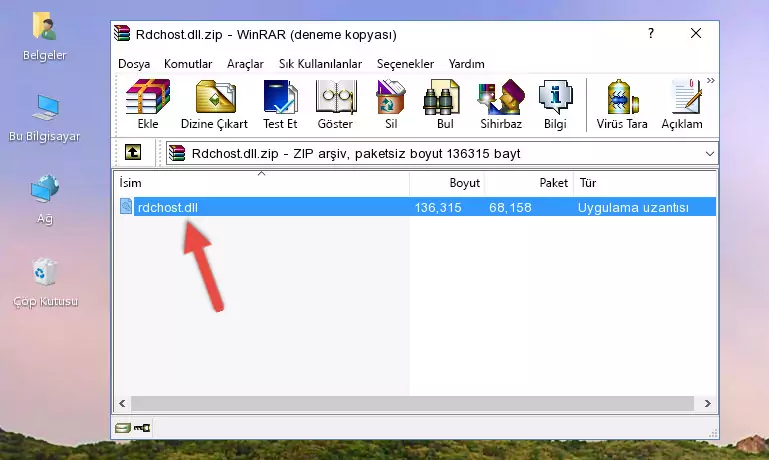Start Virüs Tara scan
This screenshot has height=460, width=769.
[x=622, y=104]
